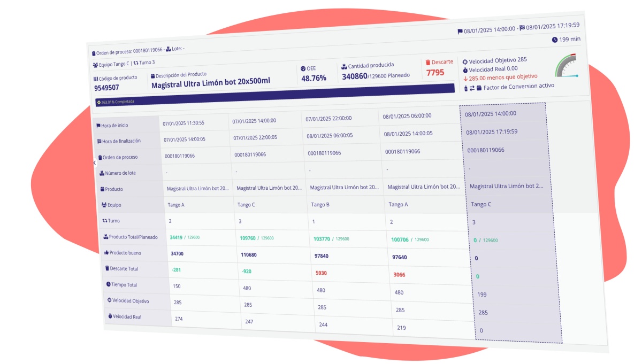
Task: Click the speedometer gauge icon
Action: pos(567,66)
